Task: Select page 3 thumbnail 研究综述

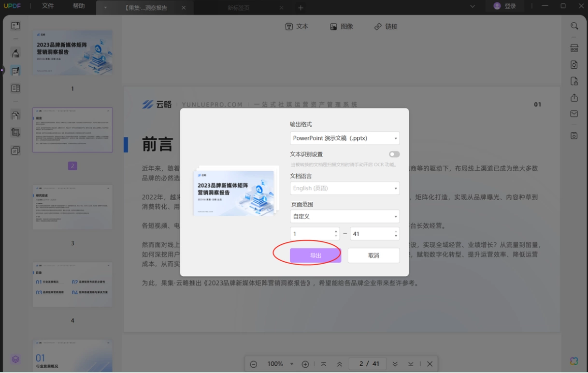Action: (72, 207)
